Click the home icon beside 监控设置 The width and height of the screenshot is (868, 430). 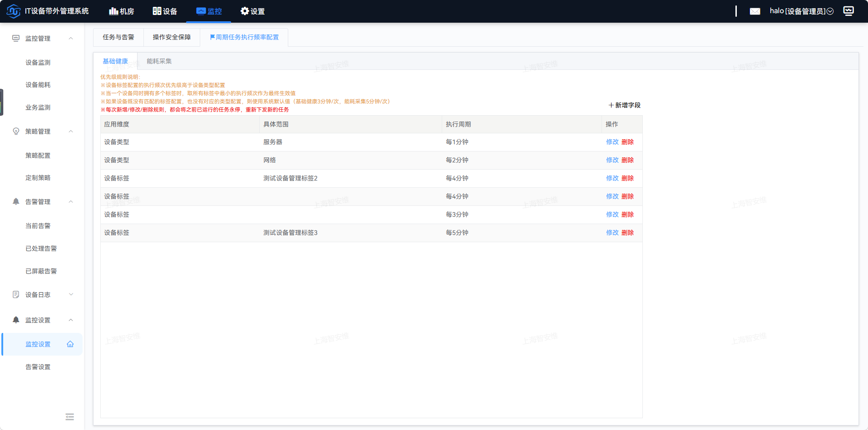(x=70, y=344)
